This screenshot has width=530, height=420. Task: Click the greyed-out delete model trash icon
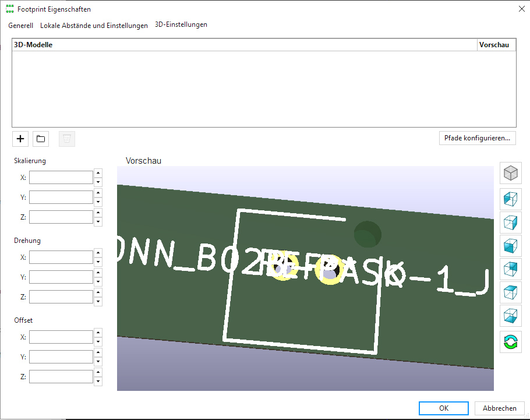(x=67, y=139)
